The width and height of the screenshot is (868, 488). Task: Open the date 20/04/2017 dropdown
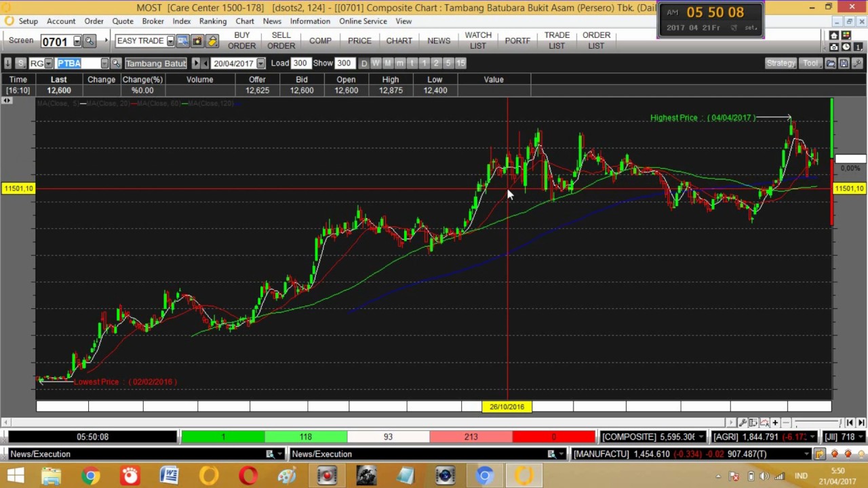pyautogui.click(x=260, y=63)
